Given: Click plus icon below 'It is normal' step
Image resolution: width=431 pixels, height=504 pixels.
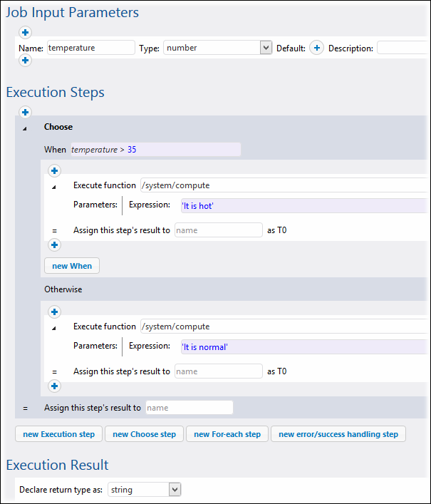Looking at the screenshot, I should 54,386.
